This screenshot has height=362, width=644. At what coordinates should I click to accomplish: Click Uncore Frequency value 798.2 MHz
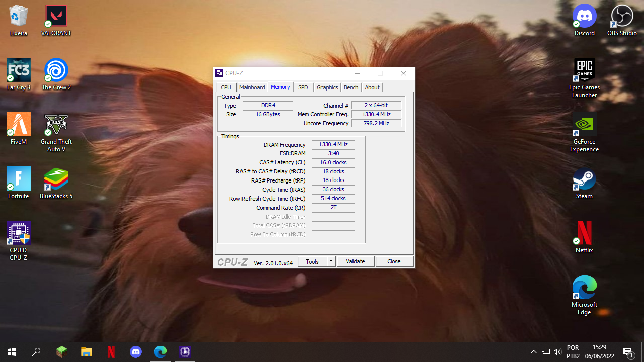376,123
